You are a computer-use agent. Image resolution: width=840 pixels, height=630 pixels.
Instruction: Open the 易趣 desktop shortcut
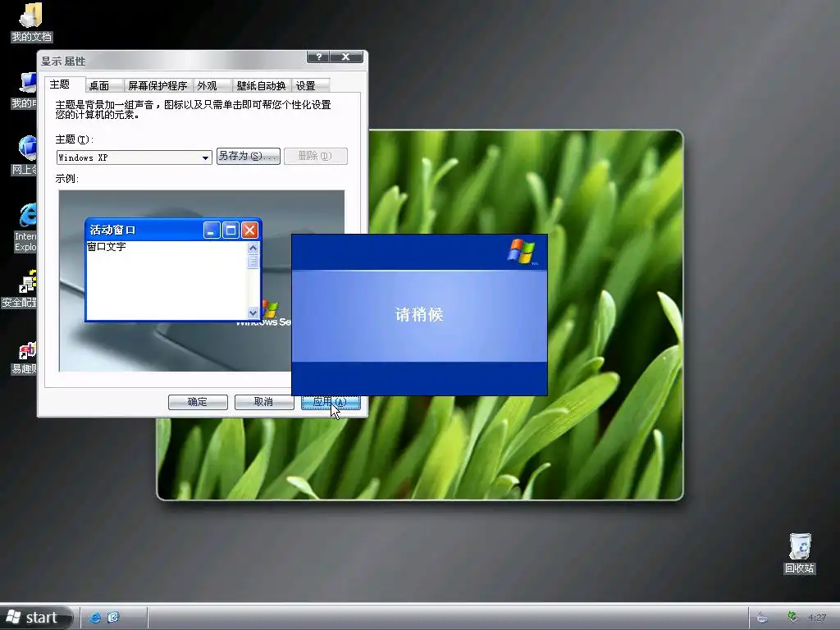click(x=25, y=358)
